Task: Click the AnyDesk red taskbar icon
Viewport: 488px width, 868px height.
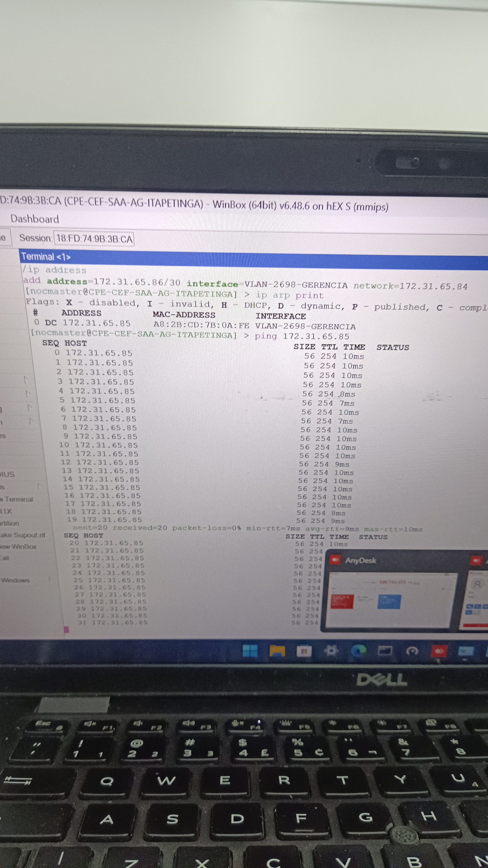Action: pos(439,651)
